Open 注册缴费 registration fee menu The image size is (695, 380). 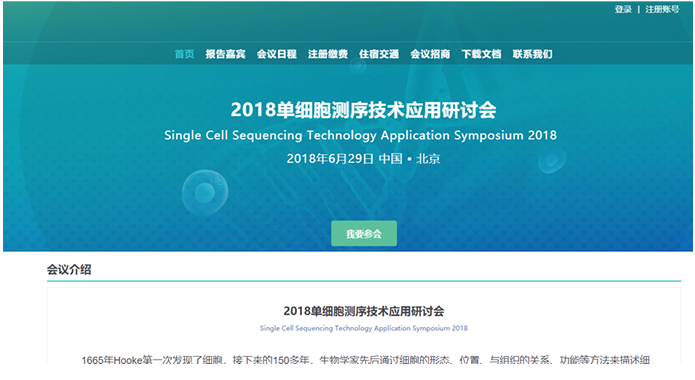click(x=328, y=54)
